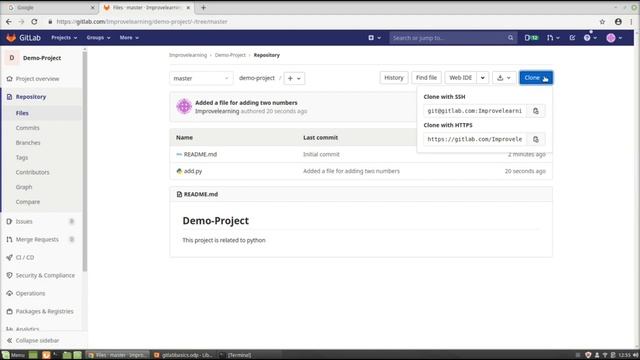Click the Security & Compliance shield icon
Screen dimensions: 640x360
pos(9,275)
